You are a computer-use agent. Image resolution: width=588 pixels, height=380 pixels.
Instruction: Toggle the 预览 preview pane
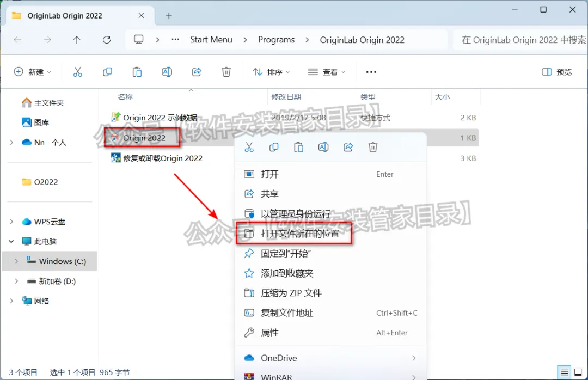[x=556, y=72]
